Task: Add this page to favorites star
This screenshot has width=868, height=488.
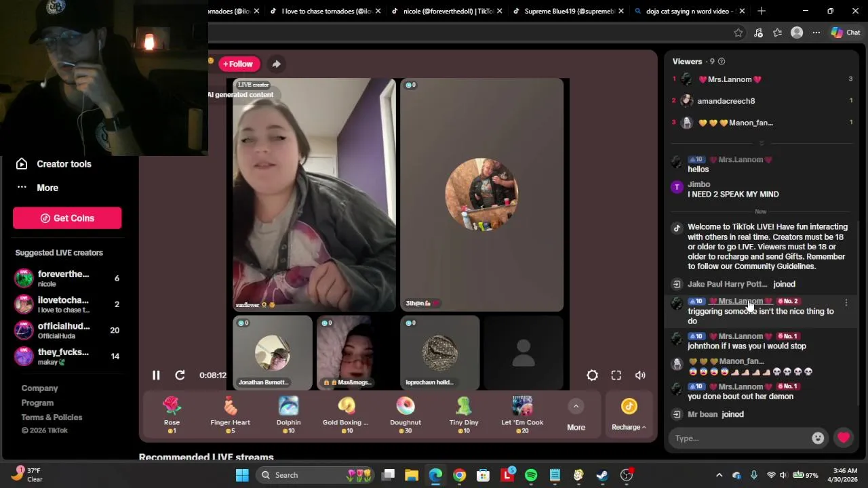Action: coord(738,33)
